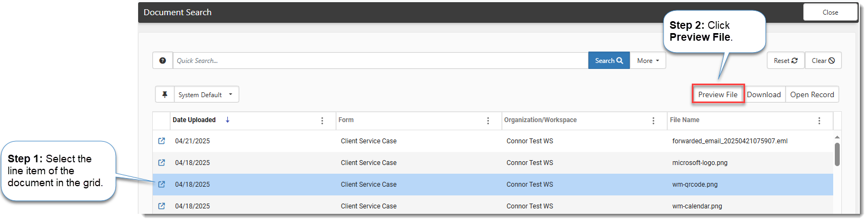Expand the More search options dropdown
The width and height of the screenshot is (868, 222).
tap(648, 61)
